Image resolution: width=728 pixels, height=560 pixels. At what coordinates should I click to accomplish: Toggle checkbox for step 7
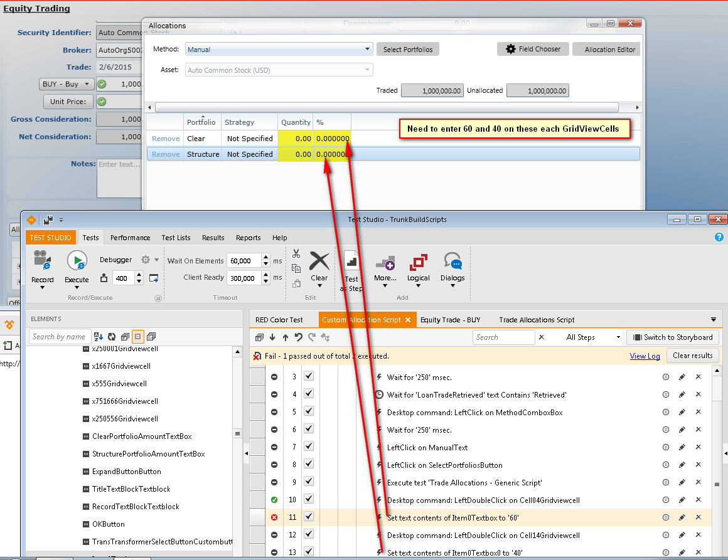(309, 446)
